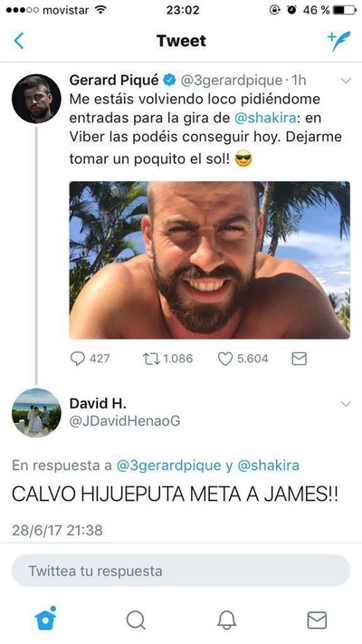Screen dimensions: 362x644
Task: Open the Home tab
Action: [45, 619]
